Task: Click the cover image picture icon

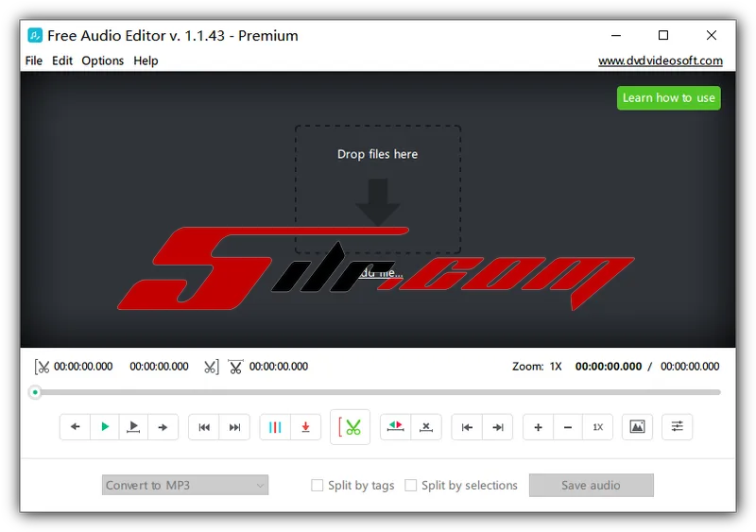Action: pos(637,427)
